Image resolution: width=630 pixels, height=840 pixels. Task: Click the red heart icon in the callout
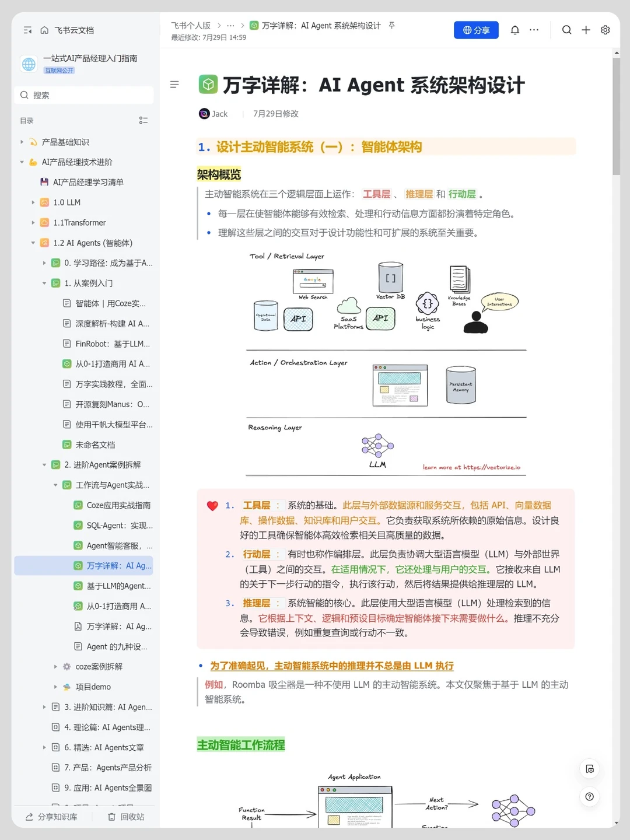coord(212,506)
